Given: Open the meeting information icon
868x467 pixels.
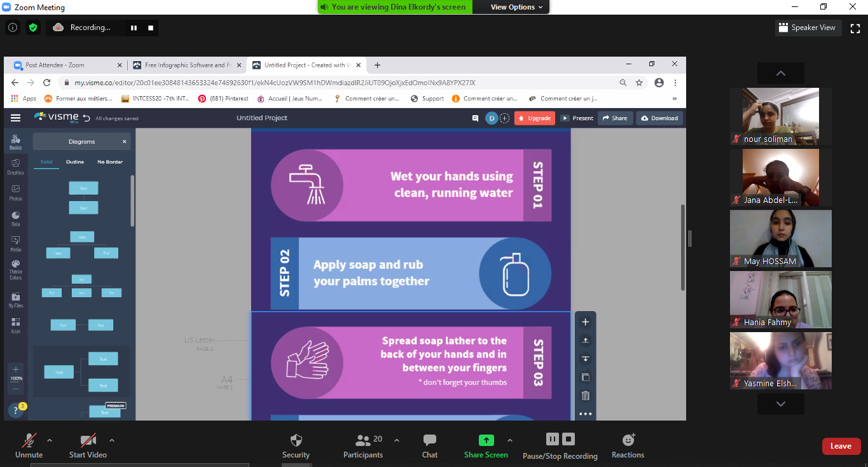Looking at the screenshot, I should (13, 27).
